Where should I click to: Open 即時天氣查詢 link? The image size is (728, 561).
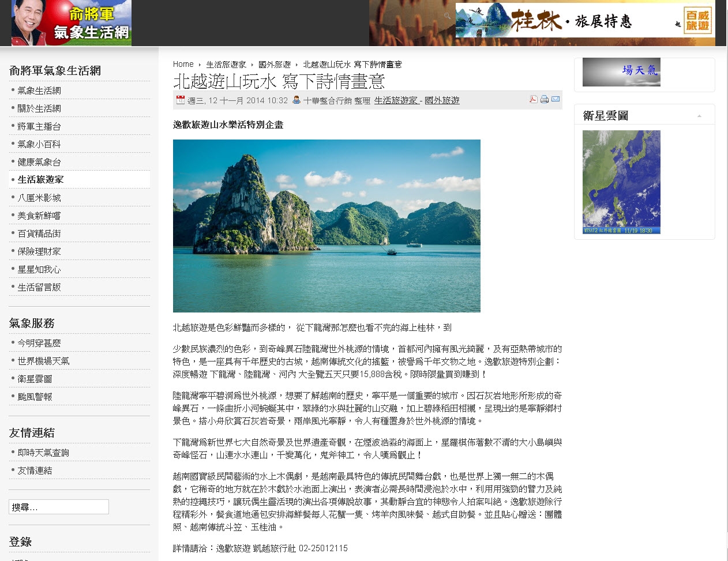pos(43,453)
